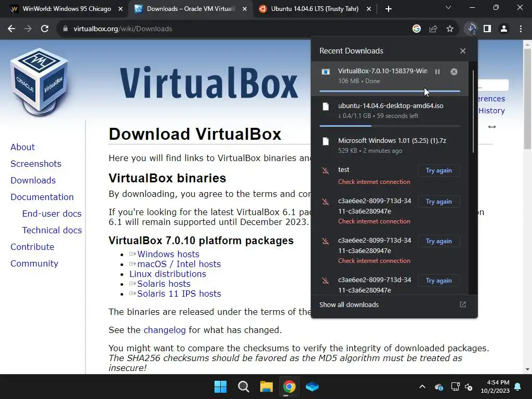Cancel the VirtualBox-7.0.10 download
This screenshot has width=532, height=399.
pyautogui.click(x=454, y=72)
